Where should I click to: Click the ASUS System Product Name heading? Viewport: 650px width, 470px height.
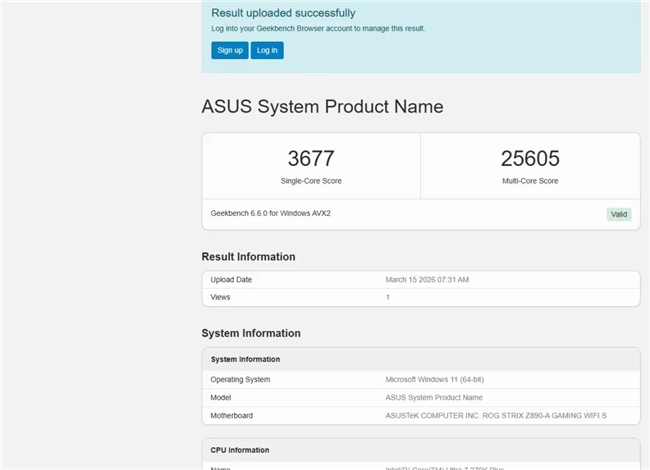point(322,106)
